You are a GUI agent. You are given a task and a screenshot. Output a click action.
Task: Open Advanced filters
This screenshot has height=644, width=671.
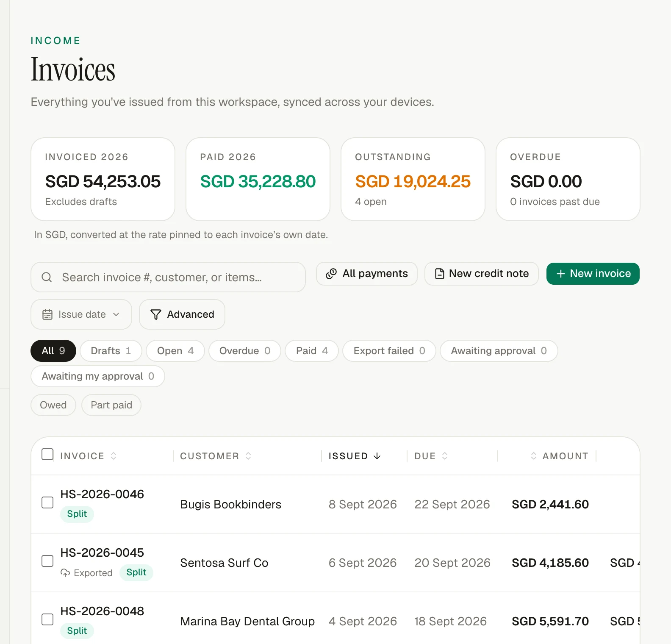point(182,314)
